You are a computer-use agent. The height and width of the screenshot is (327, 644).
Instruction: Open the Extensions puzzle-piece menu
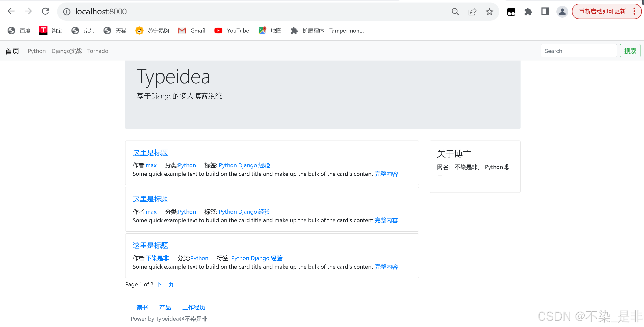tap(528, 12)
